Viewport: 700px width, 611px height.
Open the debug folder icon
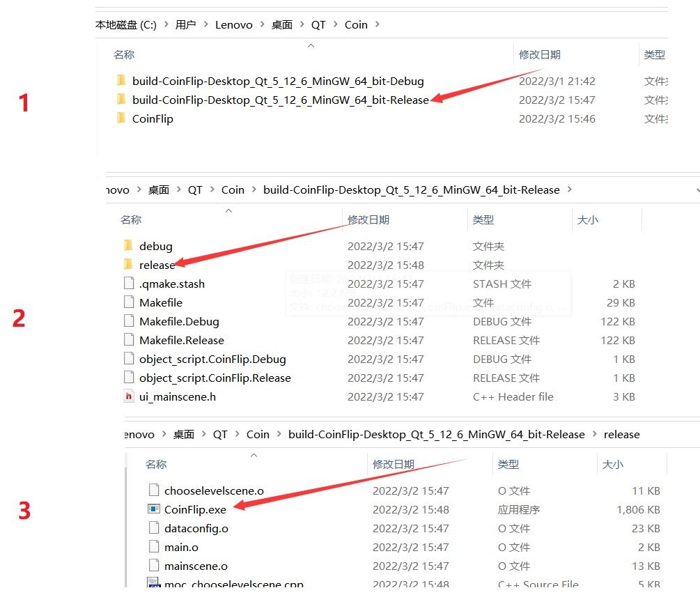(128, 246)
